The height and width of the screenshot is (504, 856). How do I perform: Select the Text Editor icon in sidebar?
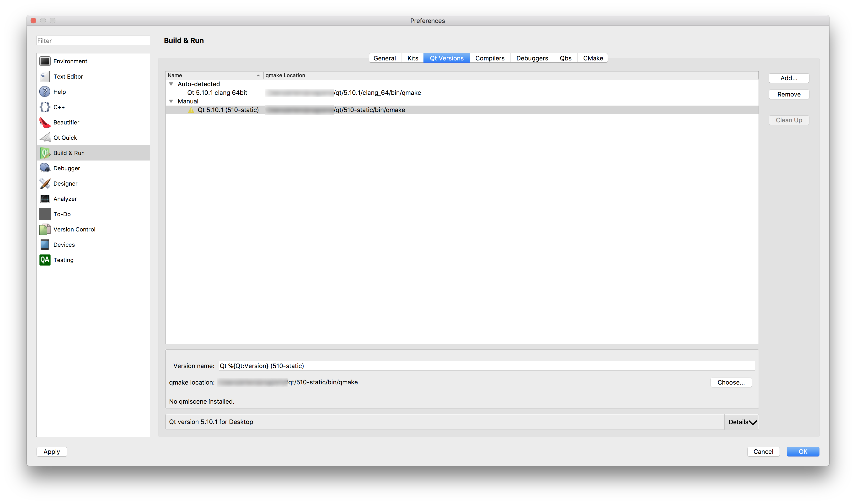click(x=44, y=76)
